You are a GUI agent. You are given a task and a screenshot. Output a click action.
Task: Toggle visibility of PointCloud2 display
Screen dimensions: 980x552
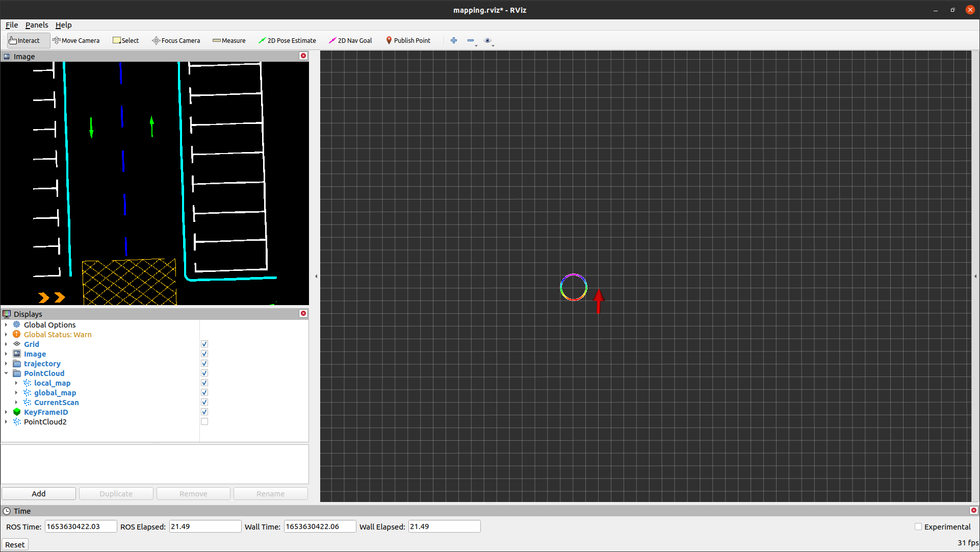click(x=204, y=421)
